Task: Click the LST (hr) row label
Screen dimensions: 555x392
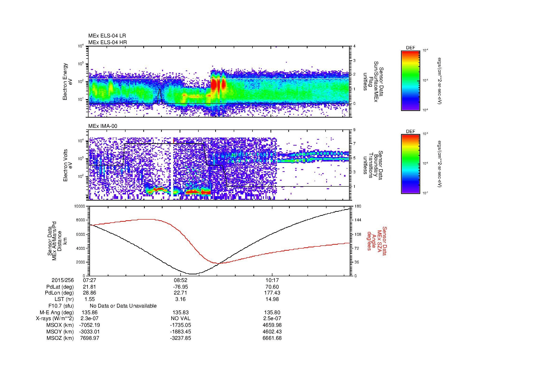Action: click(64, 299)
